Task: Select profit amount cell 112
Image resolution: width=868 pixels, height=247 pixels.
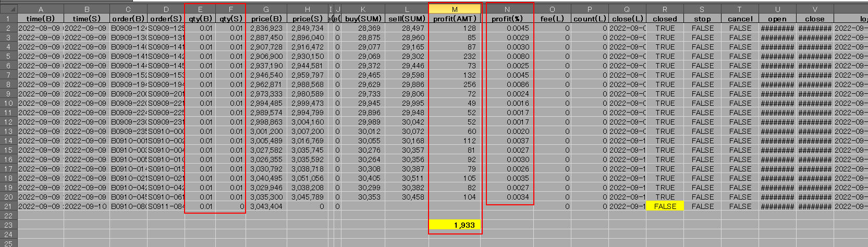Action: 455,141
